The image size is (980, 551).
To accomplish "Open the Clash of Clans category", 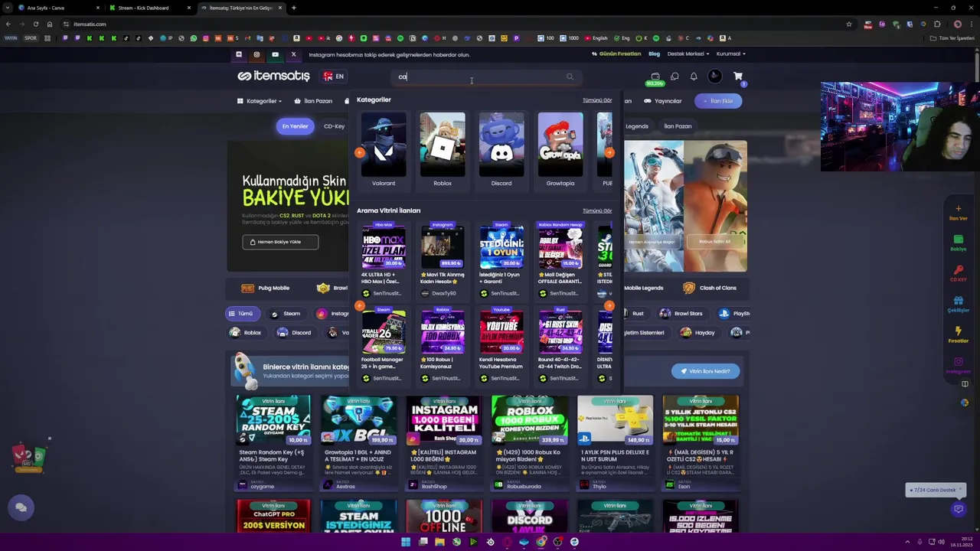I will point(710,288).
